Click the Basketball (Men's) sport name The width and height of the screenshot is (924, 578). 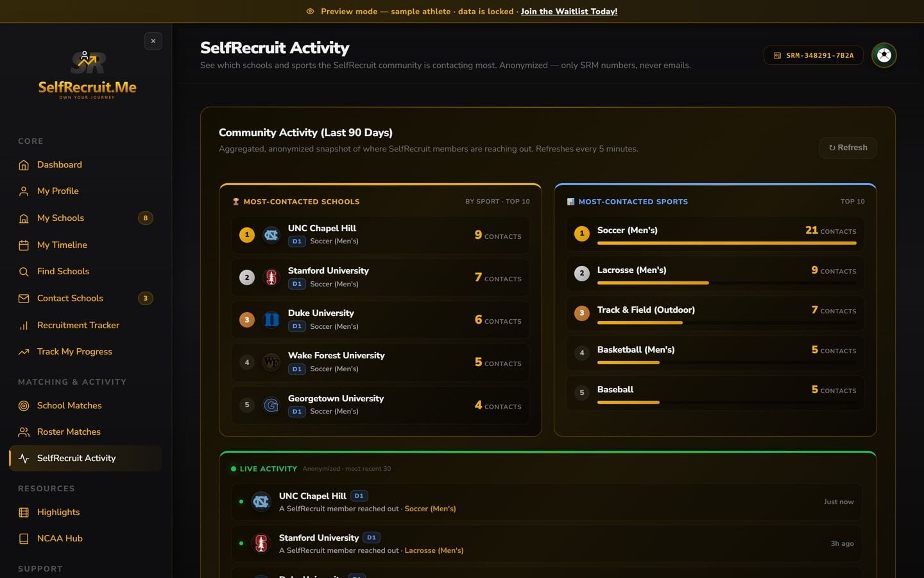pos(635,350)
